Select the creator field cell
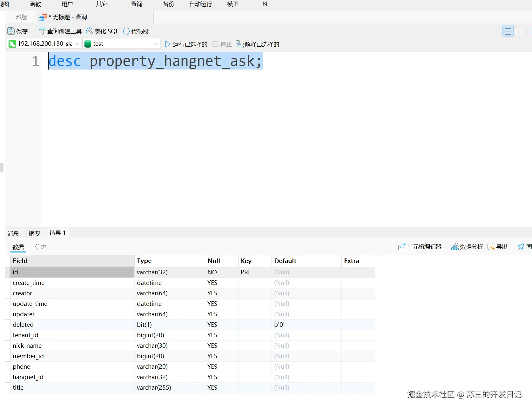 [72, 293]
